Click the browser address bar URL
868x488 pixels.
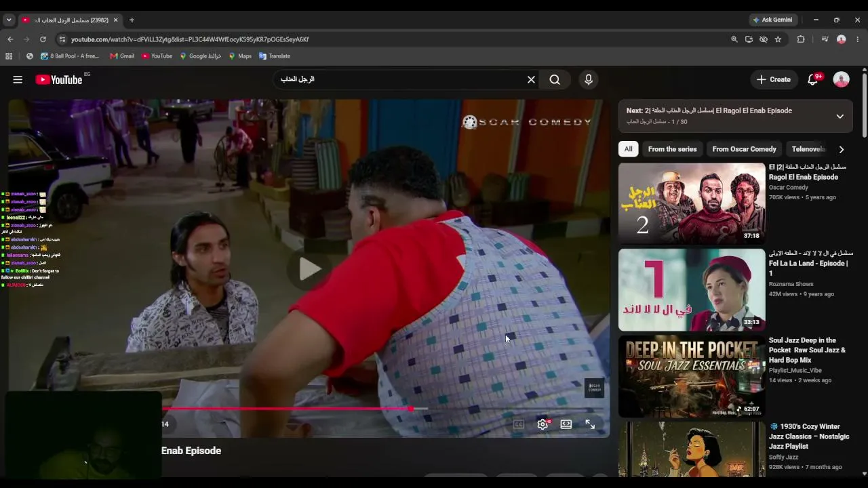[x=190, y=39]
